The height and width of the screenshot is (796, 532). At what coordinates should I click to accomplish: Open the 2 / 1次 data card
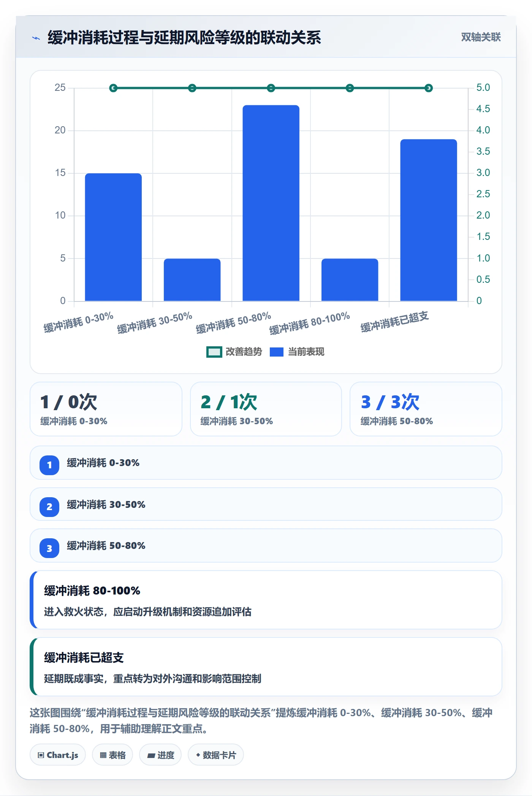pos(266,409)
